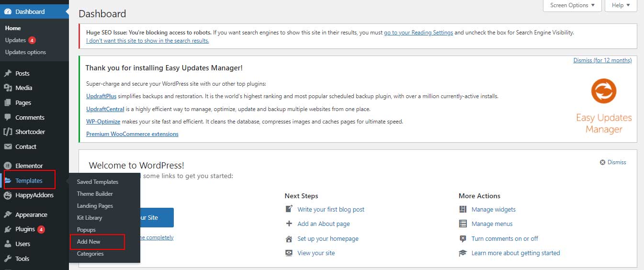Click the Templates folder icon
Screen dimensions: 644x270
[x=8, y=180]
